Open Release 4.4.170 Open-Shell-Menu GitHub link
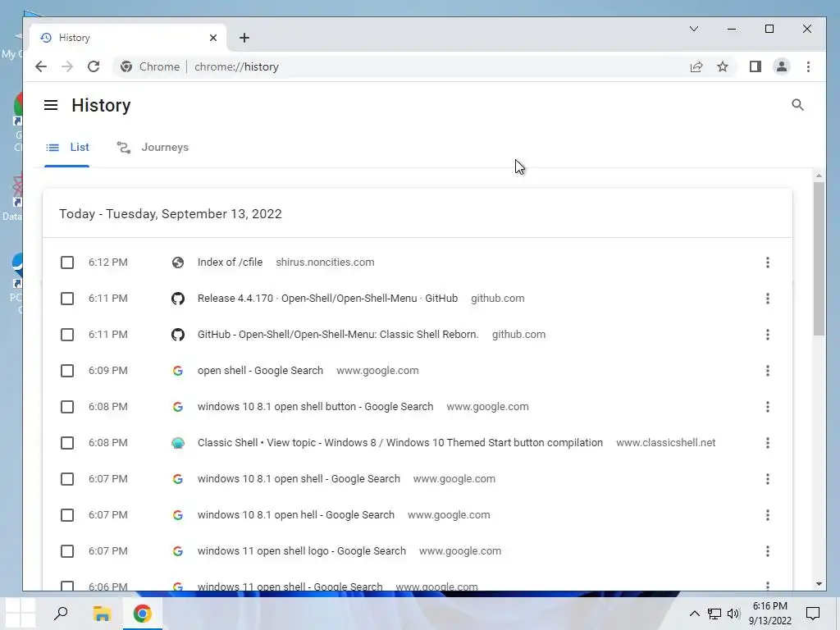840x630 pixels. point(327,299)
